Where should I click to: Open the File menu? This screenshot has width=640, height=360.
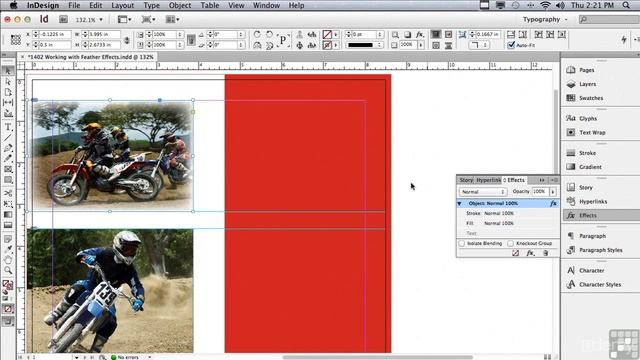coord(74,5)
